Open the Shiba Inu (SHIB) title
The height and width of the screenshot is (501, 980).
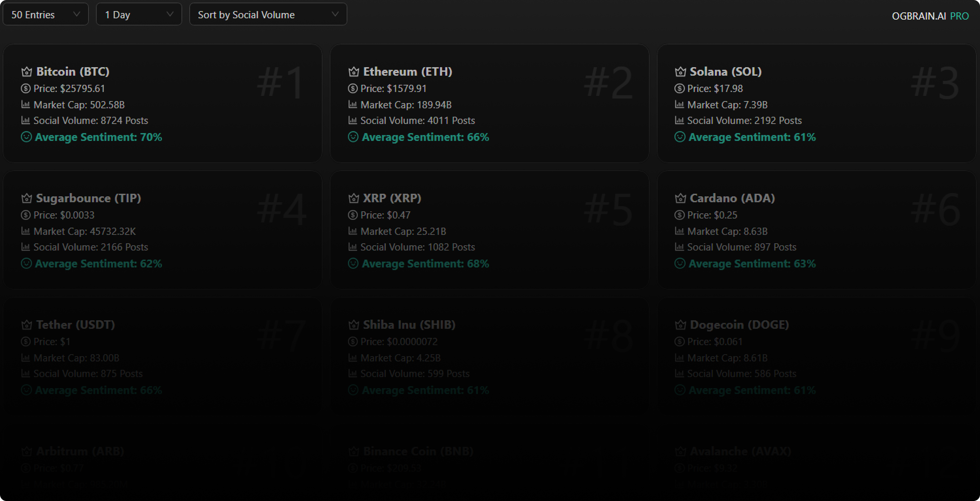409,325
